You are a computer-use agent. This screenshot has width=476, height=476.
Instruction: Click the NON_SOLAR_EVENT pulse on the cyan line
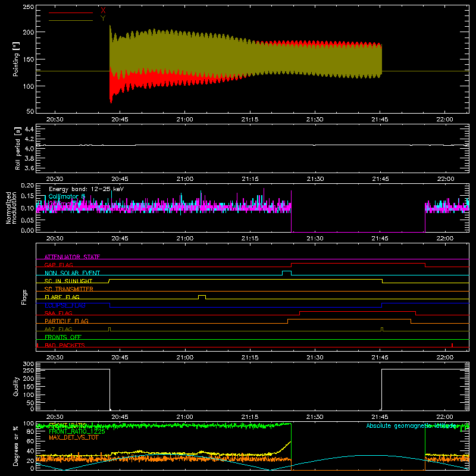click(287, 273)
